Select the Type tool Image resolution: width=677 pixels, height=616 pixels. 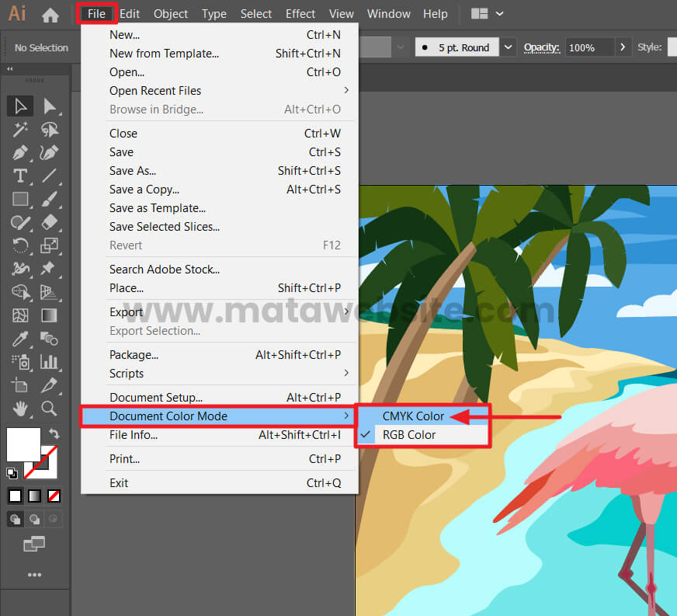tap(20, 176)
